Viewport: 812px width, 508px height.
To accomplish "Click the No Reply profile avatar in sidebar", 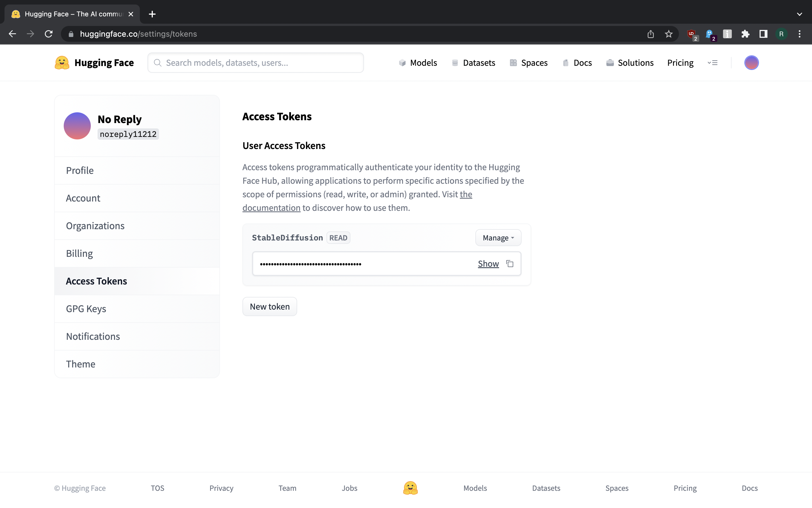I will (77, 126).
